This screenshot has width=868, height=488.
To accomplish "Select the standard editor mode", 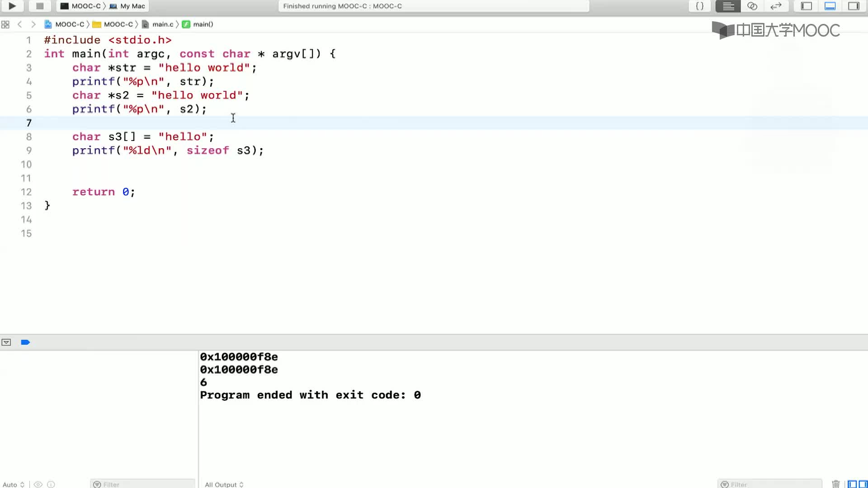I will tap(728, 6).
